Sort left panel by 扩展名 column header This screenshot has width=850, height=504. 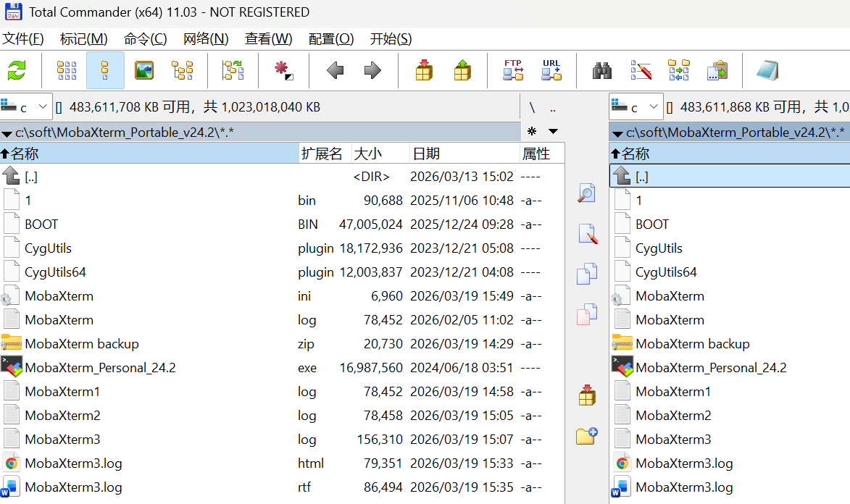tap(325, 154)
